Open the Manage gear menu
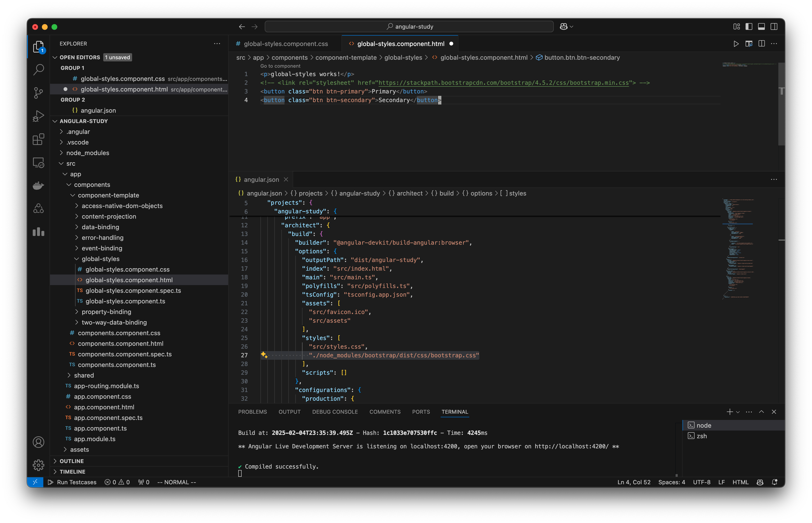Screen dimensions: 812x523 [38, 465]
